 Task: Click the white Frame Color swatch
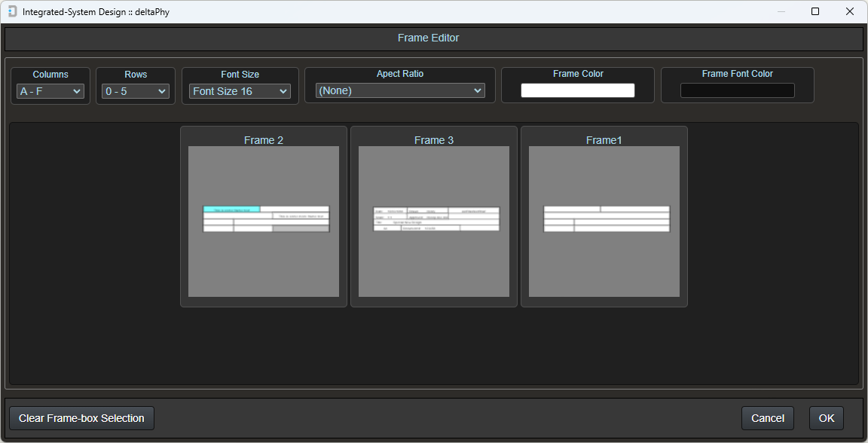(x=578, y=90)
